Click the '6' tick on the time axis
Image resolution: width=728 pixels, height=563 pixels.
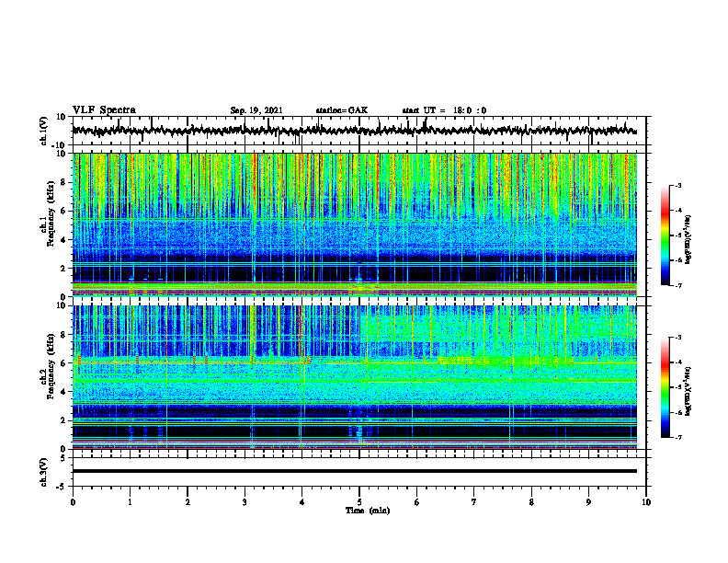tap(417, 502)
